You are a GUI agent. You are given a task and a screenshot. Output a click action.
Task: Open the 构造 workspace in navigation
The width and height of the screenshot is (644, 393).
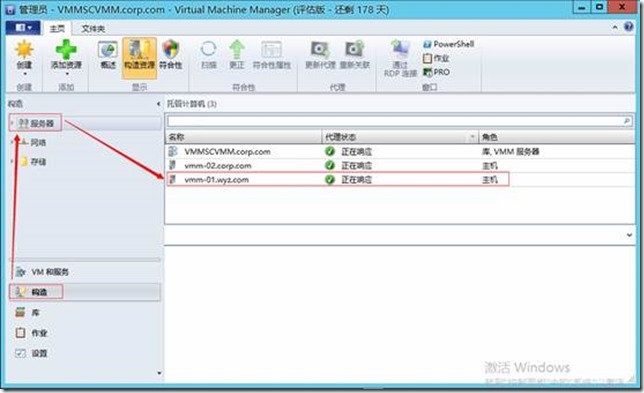coord(84,292)
